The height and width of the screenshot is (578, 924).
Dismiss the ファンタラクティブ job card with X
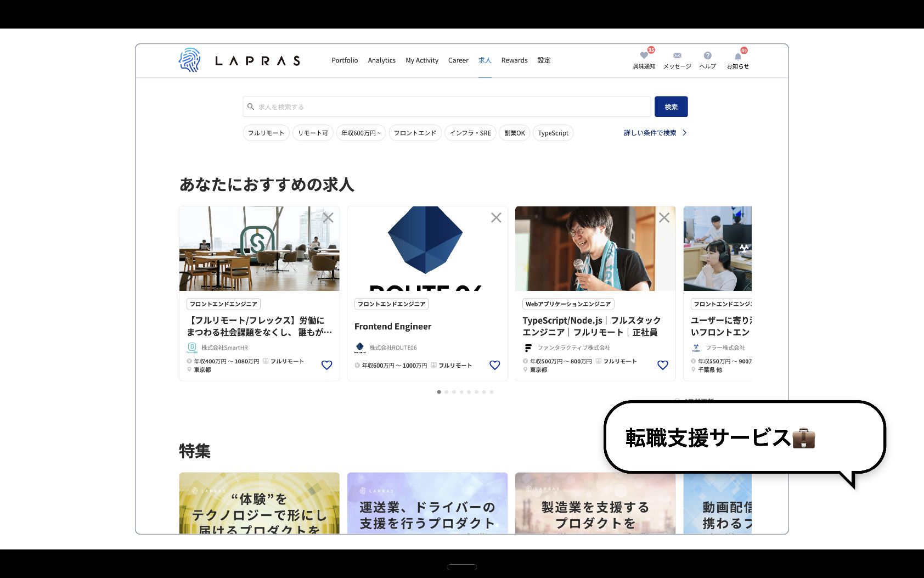pos(664,218)
